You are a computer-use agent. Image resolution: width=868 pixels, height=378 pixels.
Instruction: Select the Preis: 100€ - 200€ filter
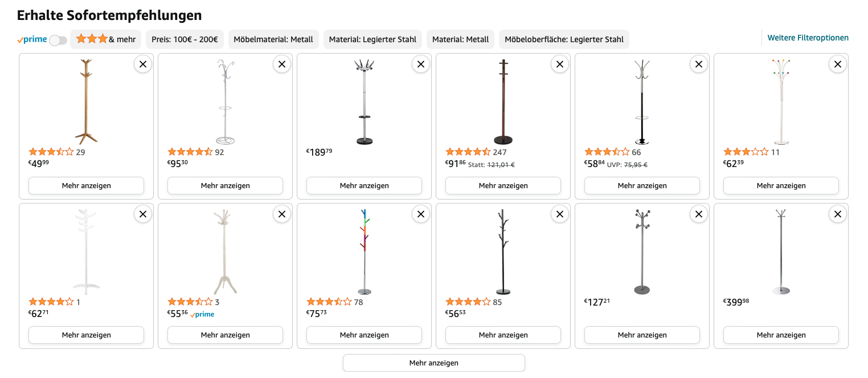click(185, 39)
